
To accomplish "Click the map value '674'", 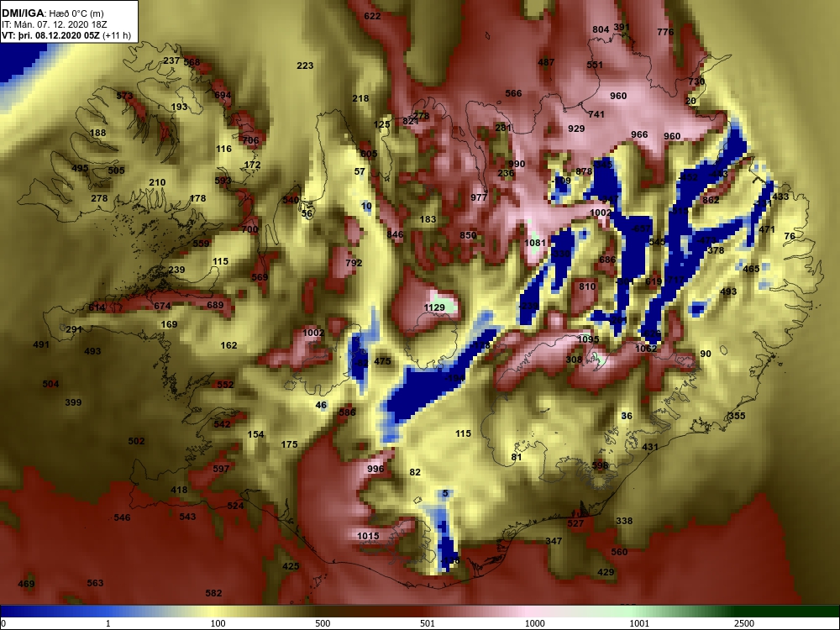I will pos(162,306).
